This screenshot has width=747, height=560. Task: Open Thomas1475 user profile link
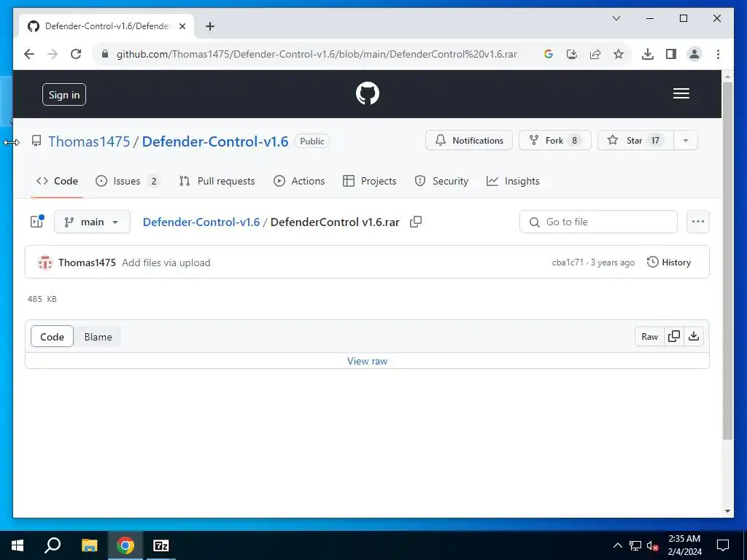click(x=89, y=141)
